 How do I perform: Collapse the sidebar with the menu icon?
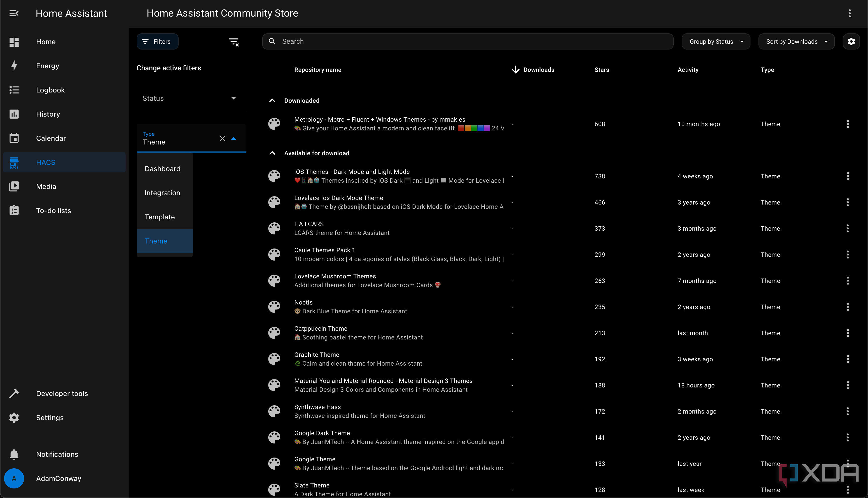pyautogui.click(x=14, y=13)
